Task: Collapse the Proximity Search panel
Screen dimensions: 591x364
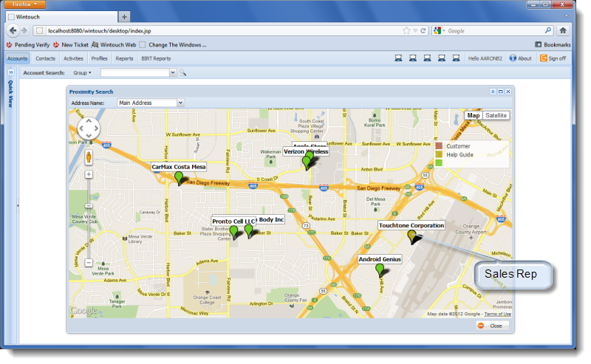Action: (x=493, y=92)
